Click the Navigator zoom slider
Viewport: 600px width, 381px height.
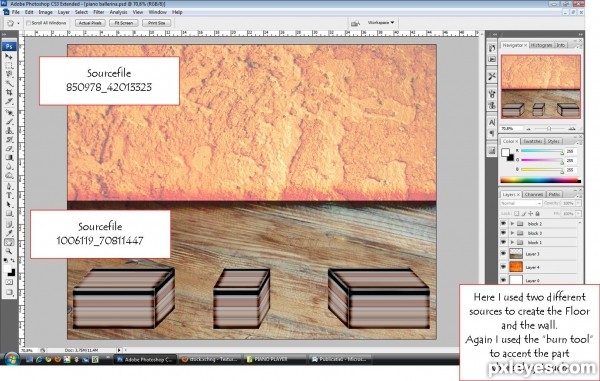pyautogui.click(x=549, y=129)
